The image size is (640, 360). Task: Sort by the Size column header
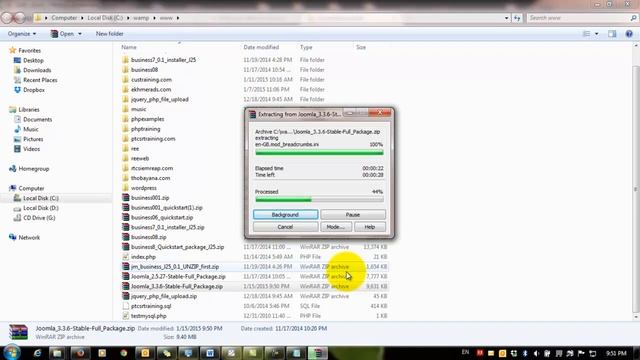coord(361,47)
